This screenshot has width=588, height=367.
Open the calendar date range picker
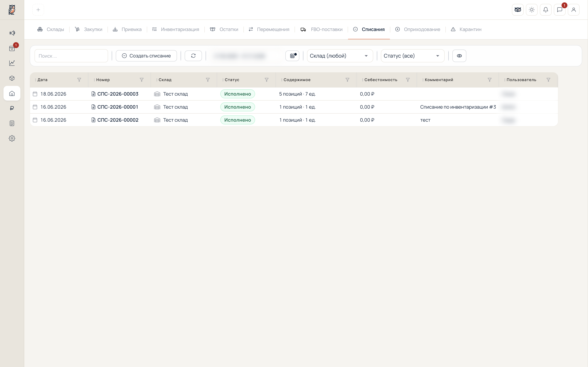292,56
